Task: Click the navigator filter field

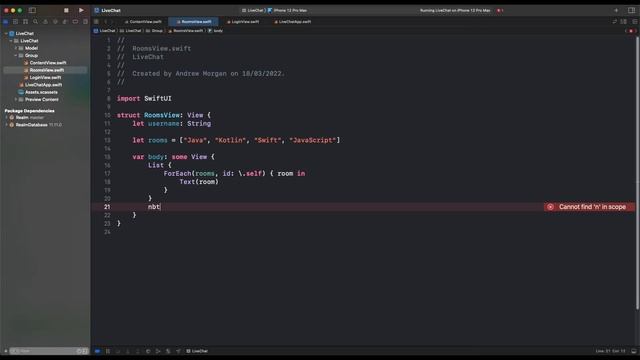Action: pos(49,351)
